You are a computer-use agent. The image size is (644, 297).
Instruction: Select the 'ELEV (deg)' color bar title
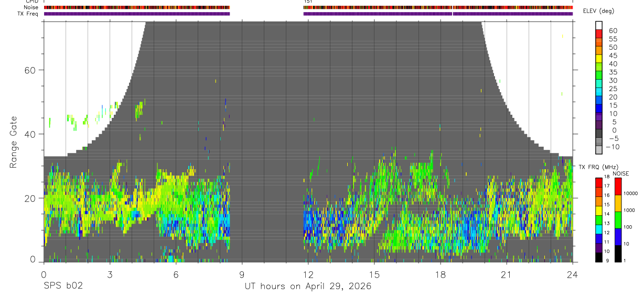tap(598, 11)
